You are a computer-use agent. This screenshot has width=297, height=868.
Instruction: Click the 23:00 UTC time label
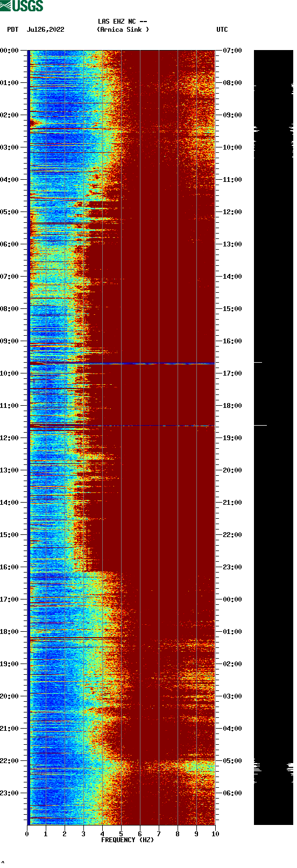pos(232,567)
